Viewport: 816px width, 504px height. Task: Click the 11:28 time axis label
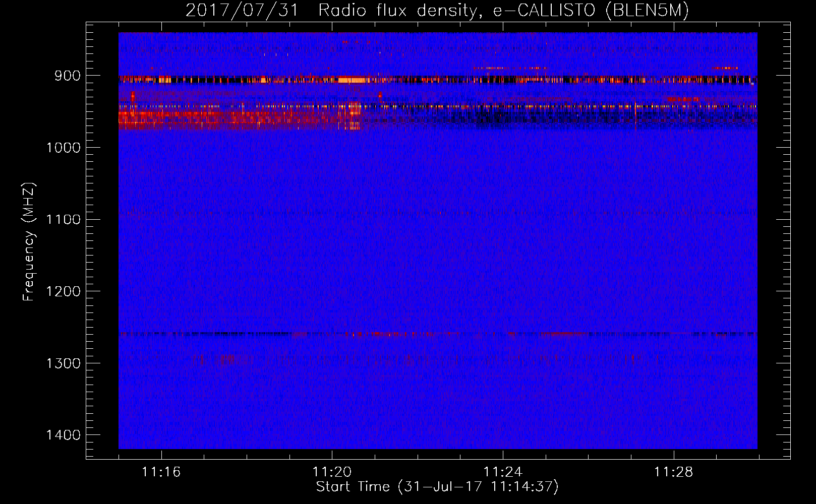click(x=674, y=472)
